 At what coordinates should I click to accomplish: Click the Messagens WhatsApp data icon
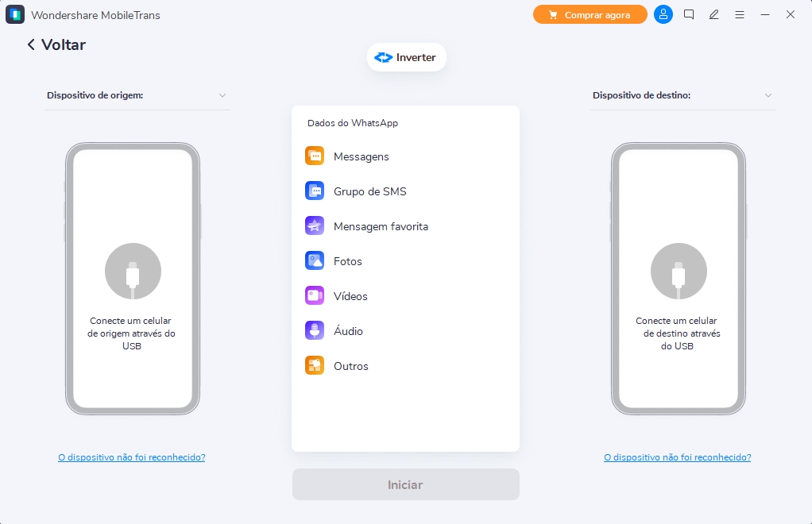(315, 156)
